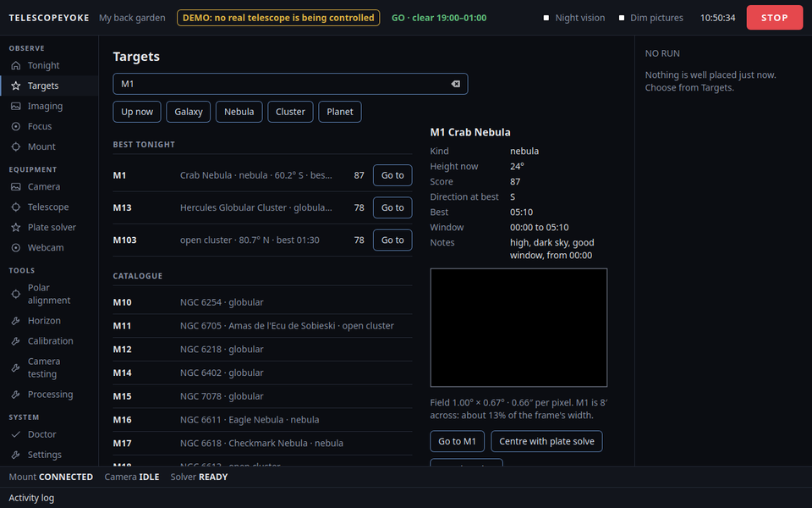The height and width of the screenshot is (508, 812).
Task: Click the Focus circle icon
Action: coord(16,126)
